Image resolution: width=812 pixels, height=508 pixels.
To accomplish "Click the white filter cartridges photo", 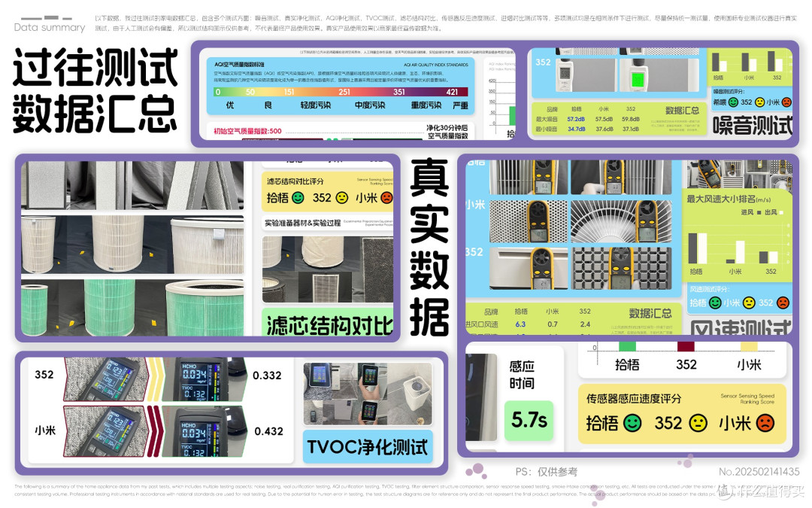I will [x=132, y=245].
